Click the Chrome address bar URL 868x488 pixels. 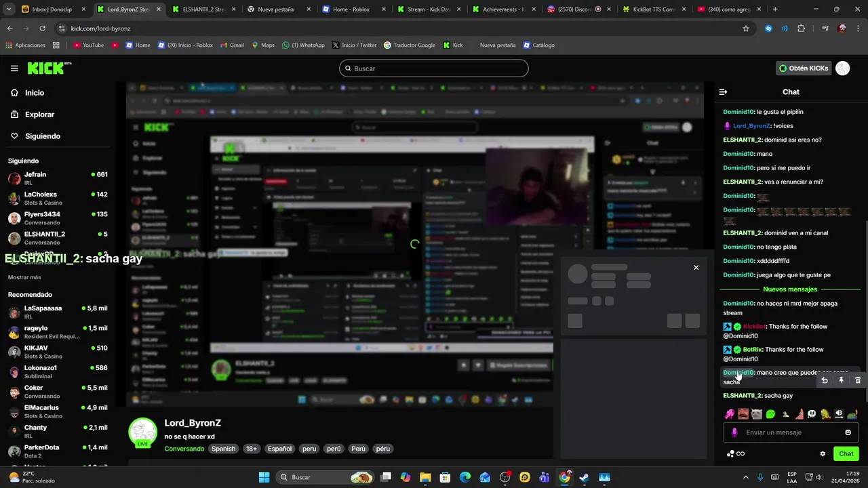pyautogui.click(x=100, y=28)
